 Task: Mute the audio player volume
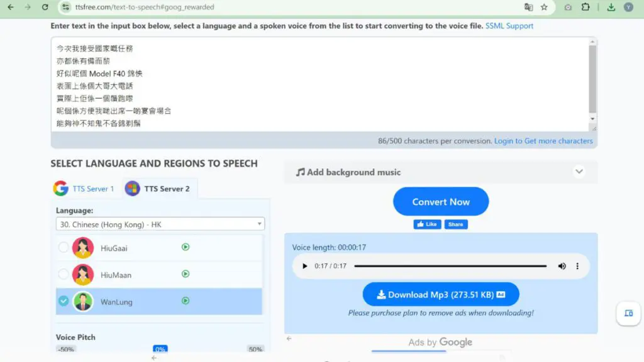(562, 266)
